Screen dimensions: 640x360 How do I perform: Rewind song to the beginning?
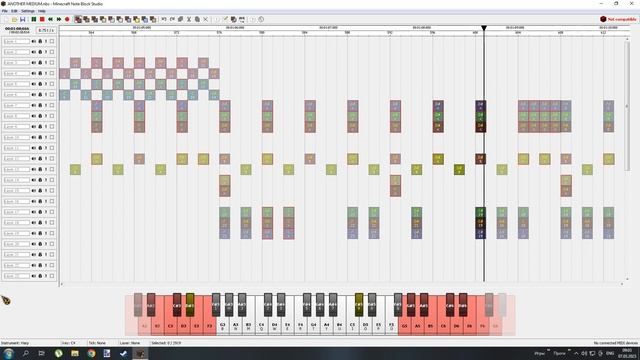click(x=51, y=19)
